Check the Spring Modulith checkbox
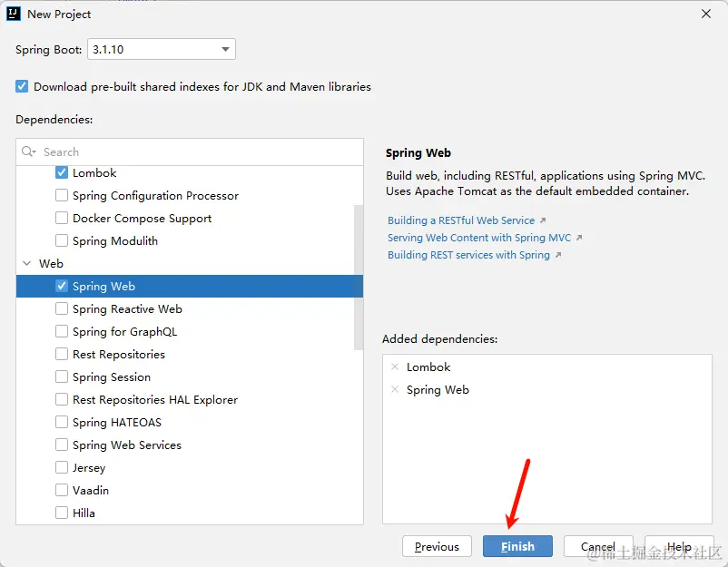Viewport: 728px width, 567px height. click(x=62, y=240)
